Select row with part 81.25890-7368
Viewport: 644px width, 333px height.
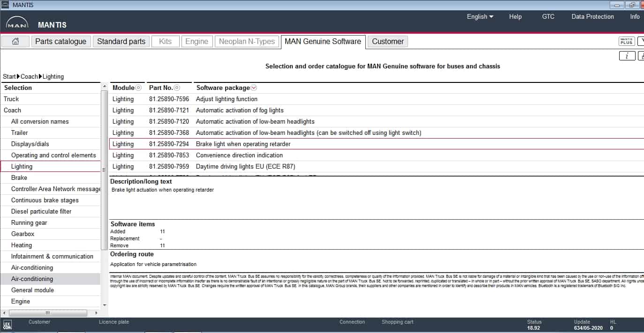tap(376, 133)
